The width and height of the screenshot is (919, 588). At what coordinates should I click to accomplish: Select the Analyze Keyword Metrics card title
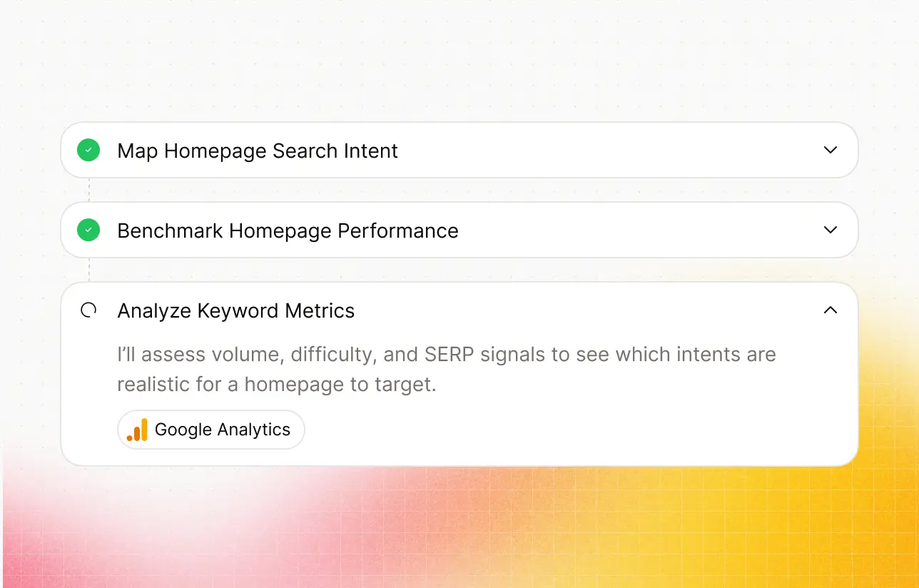tap(235, 310)
